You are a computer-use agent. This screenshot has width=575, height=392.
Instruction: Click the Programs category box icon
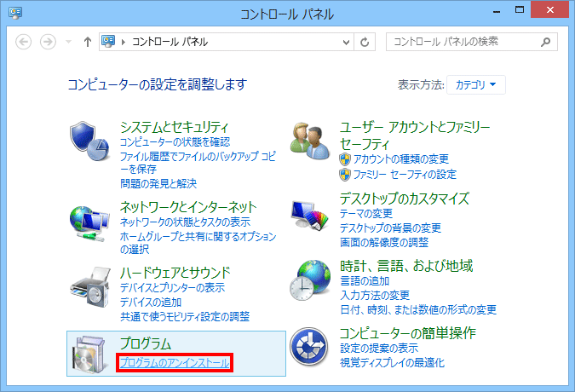pos(89,353)
